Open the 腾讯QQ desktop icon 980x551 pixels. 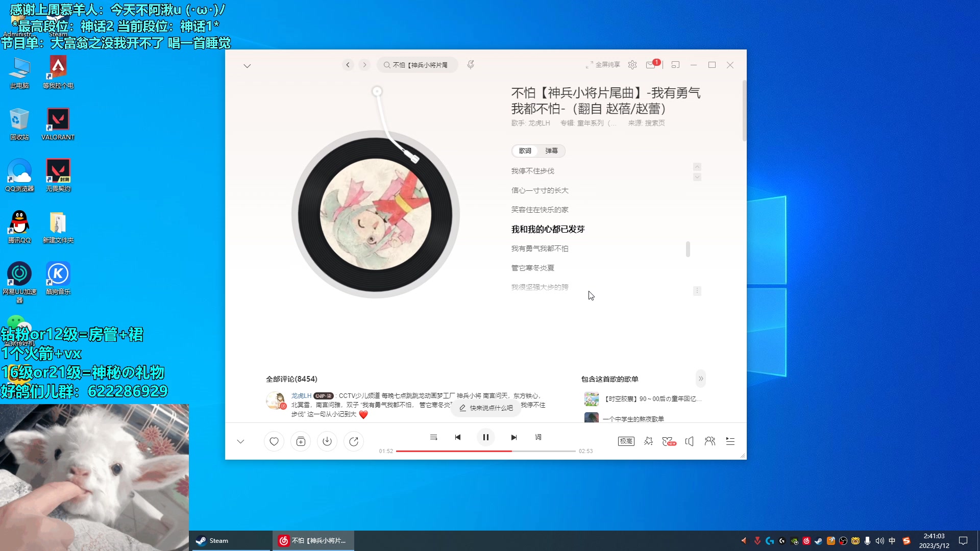[19, 227]
